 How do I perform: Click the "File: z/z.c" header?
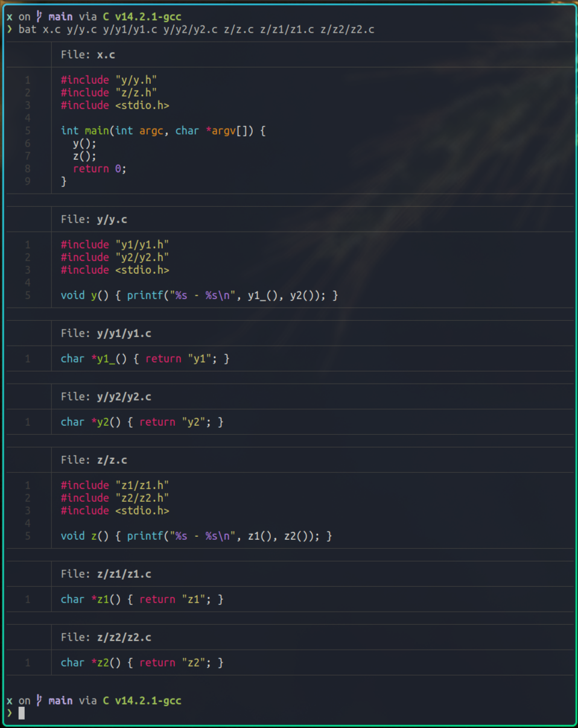[x=94, y=460]
